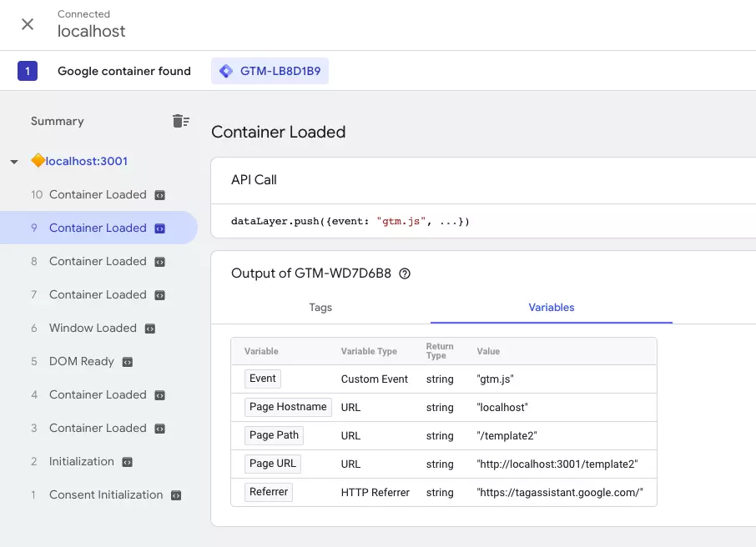Click code icon beside event 8

pos(159,262)
